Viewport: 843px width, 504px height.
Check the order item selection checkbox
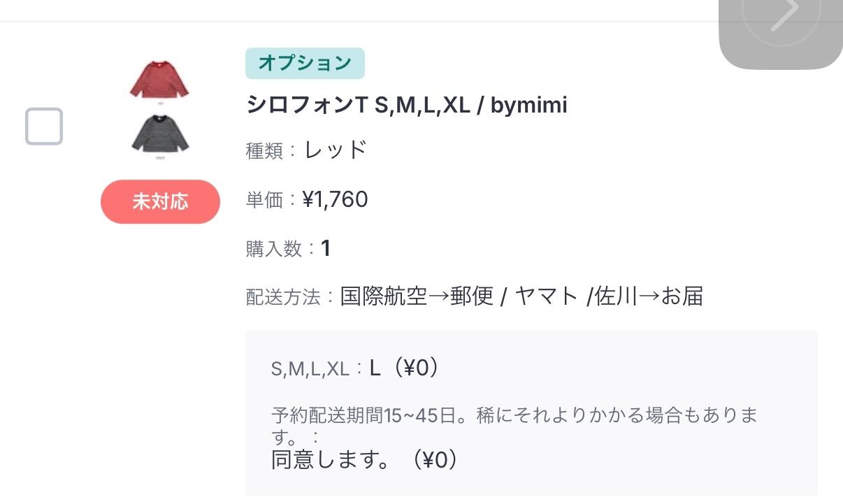coord(44,127)
